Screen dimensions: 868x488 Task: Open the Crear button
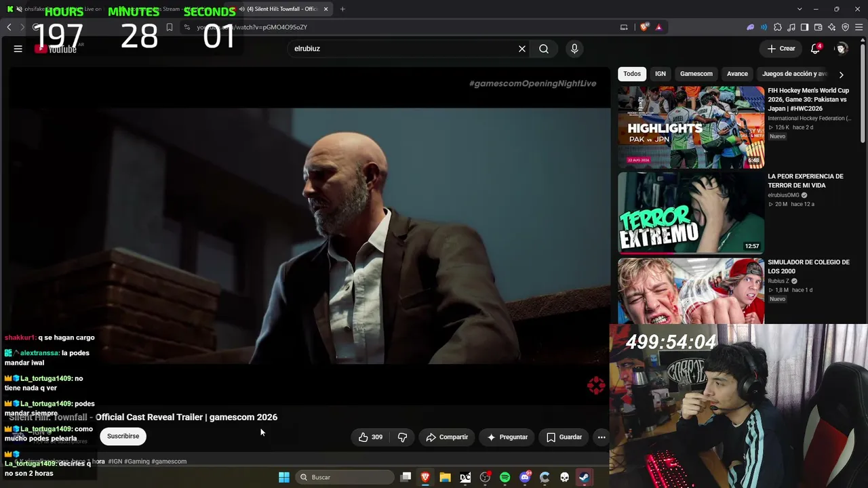click(x=781, y=49)
